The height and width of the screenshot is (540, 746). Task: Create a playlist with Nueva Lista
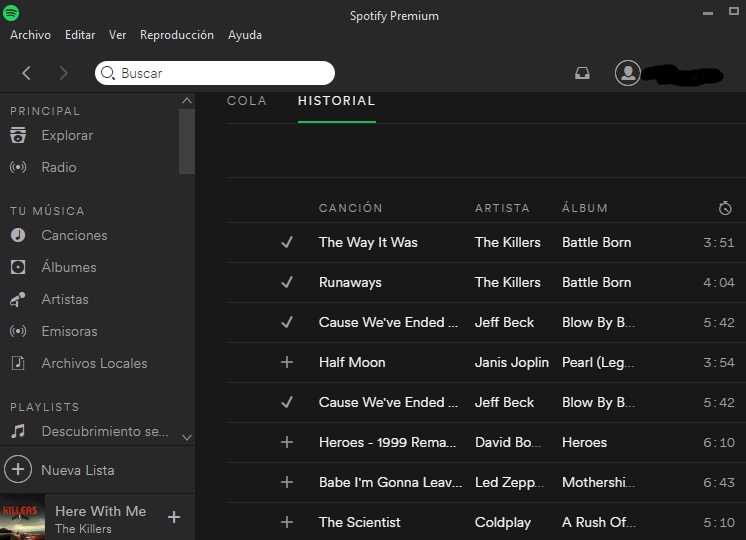[x=78, y=470]
